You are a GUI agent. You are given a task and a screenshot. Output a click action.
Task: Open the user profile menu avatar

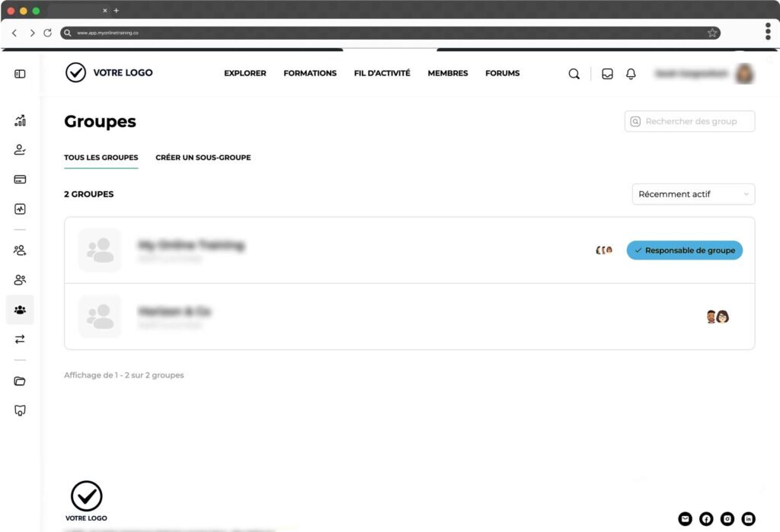pos(743,74)
